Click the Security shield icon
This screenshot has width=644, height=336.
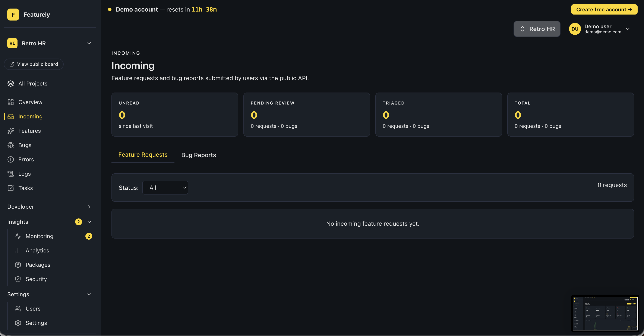tap(18, 279)
